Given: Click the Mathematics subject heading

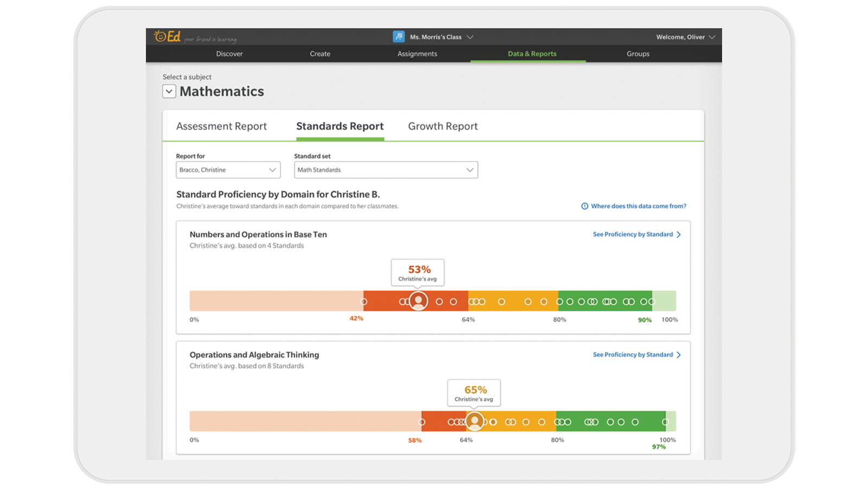Looking at the screenshot, I should pos(222,91).
